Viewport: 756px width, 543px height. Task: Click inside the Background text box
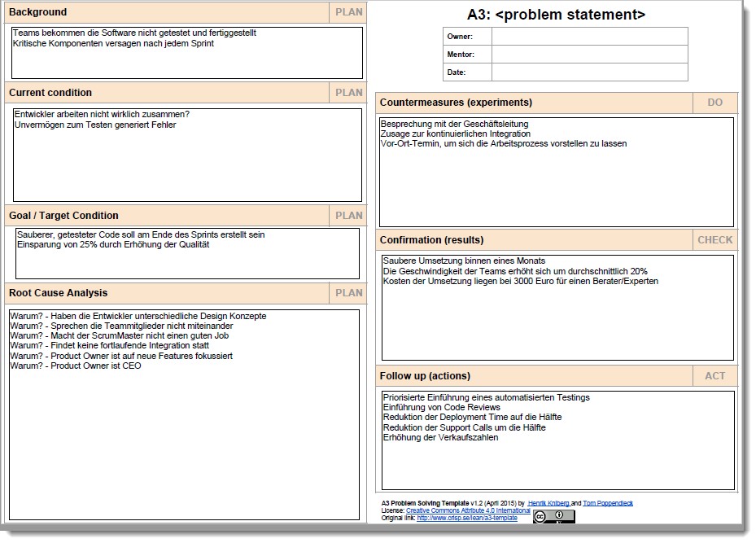tap(187, 61)
